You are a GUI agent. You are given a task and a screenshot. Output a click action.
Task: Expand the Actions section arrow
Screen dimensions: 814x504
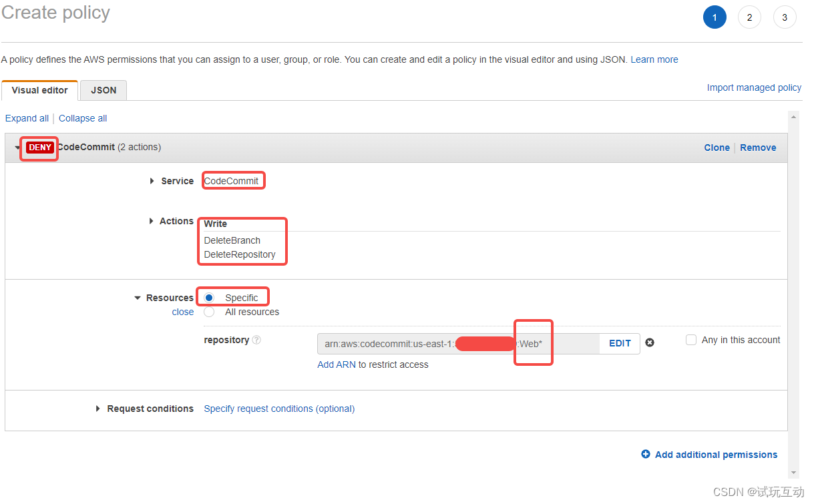click(x=151, y=221)
